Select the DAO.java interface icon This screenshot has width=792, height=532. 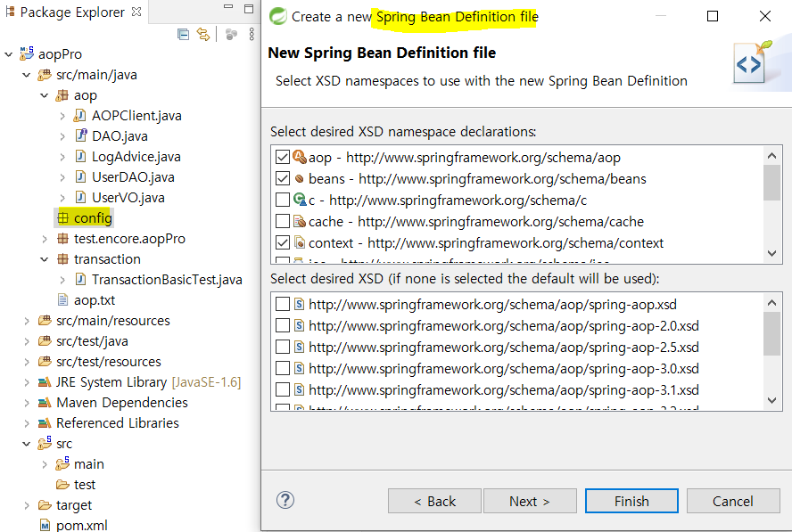pos(81,135)
